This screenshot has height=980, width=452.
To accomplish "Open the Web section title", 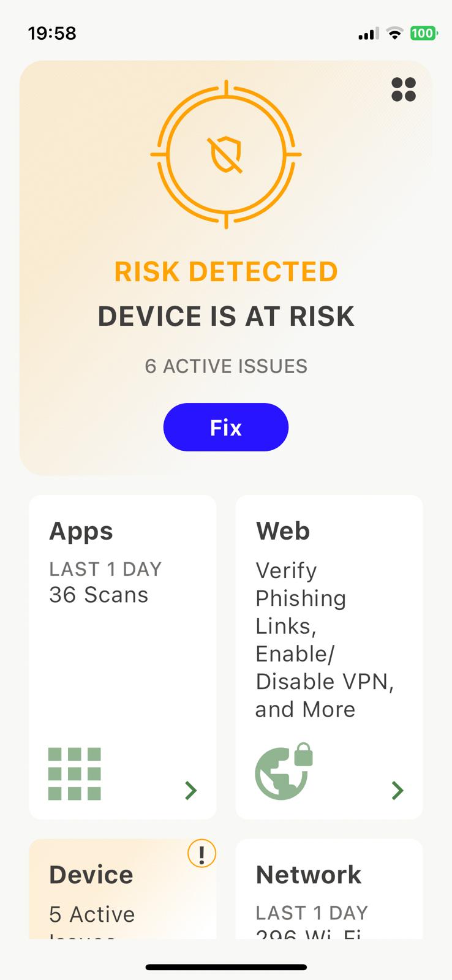I will tap(283, 531).
